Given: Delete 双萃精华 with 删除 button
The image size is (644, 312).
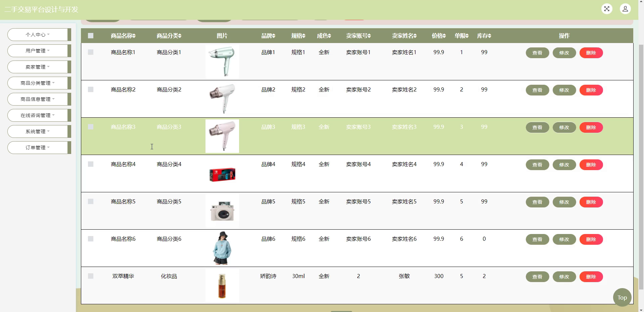Looking at the screenshot, I should 591,277.
